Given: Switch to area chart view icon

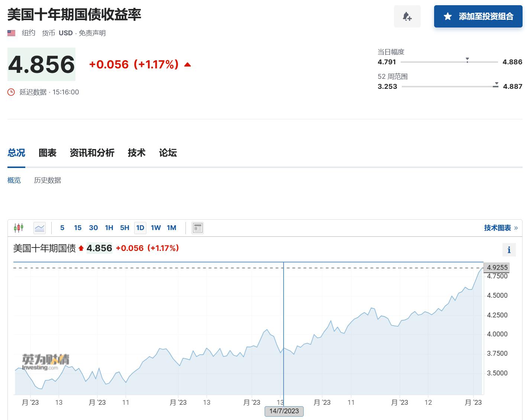Looking at the screenshot, I should click(x=39, y=227).
